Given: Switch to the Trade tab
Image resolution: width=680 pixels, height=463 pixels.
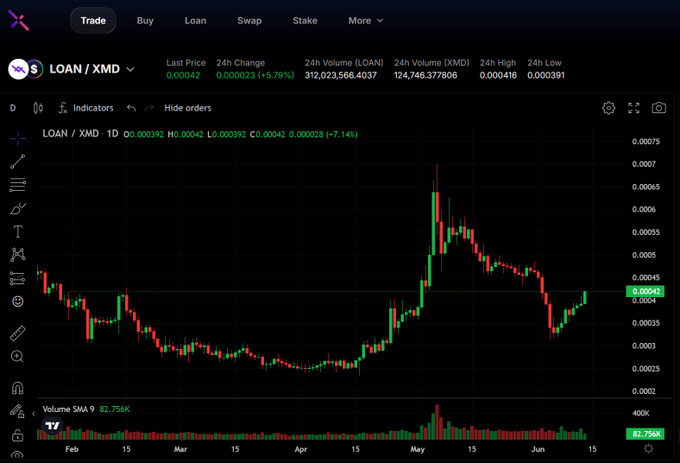Looking at the screenshot, I should (93, 21).
